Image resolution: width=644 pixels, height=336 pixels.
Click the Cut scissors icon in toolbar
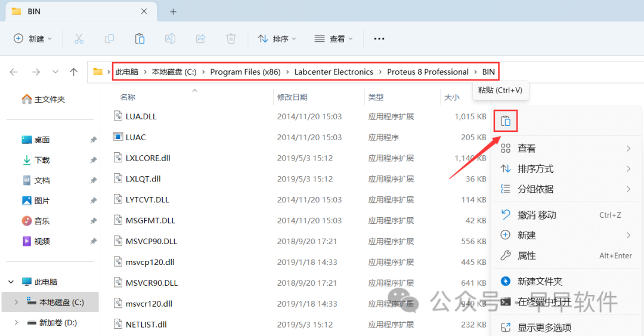[x=79, y=39]
